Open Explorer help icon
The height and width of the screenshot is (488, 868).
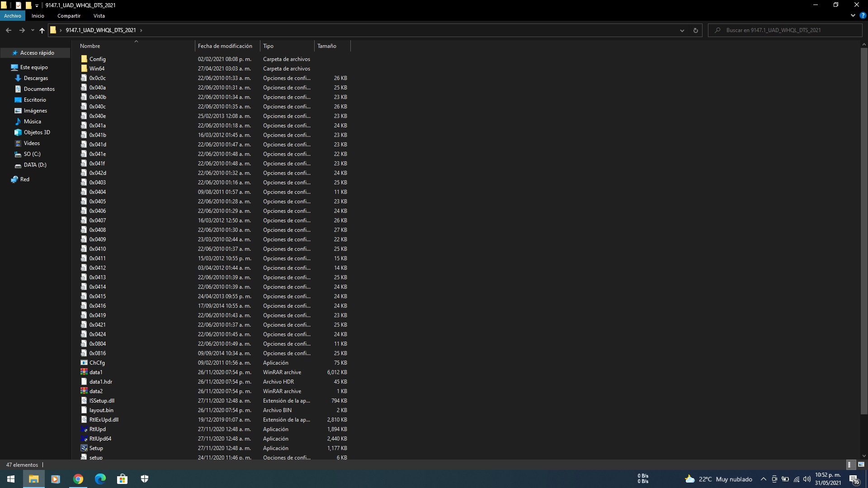[863, 15]
